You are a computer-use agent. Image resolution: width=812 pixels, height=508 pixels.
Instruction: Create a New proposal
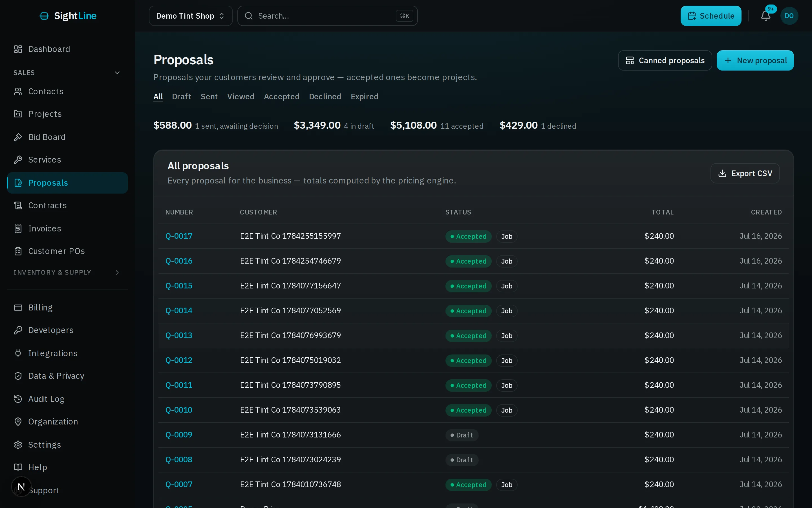[x=755, y=60]
